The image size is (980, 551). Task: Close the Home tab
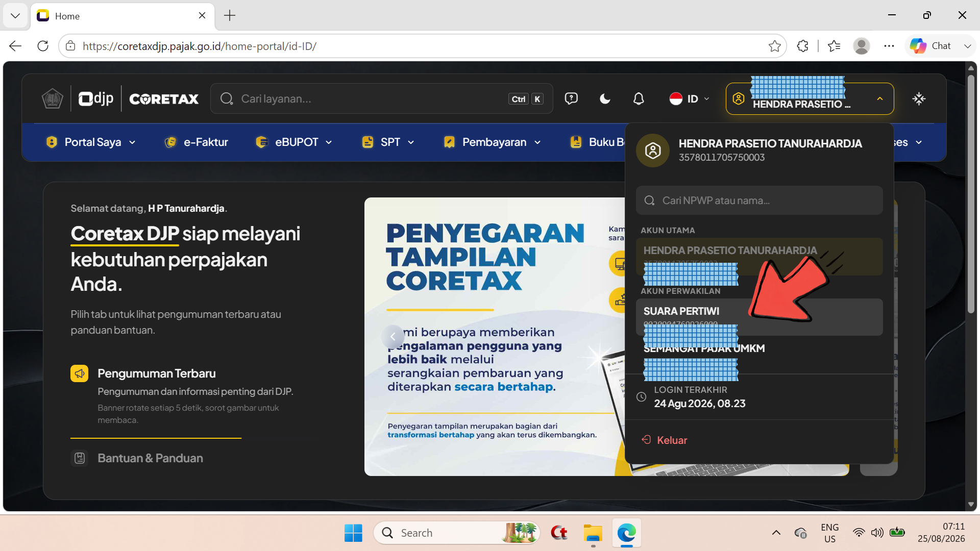tap(202, 16)
